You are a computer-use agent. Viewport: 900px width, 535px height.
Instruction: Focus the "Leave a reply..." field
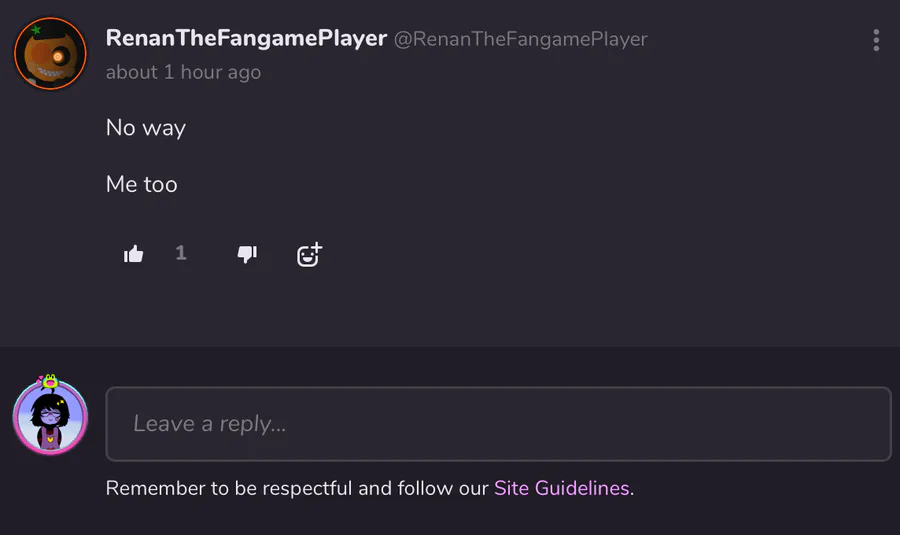[498, 424]
